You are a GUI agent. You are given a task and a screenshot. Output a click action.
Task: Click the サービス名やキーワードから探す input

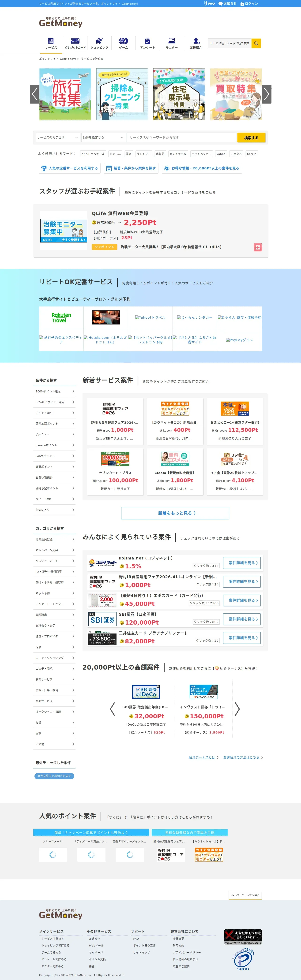181,138
